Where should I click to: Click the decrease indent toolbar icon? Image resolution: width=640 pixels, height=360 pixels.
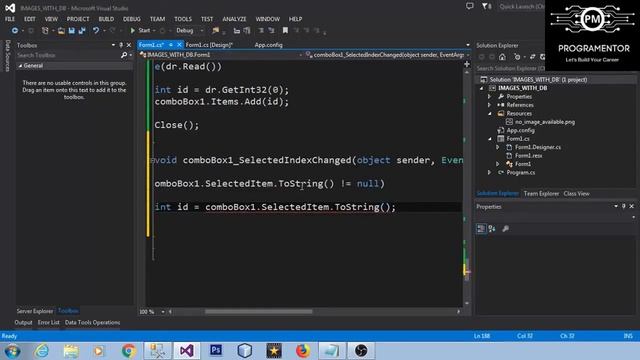(236, 31)
